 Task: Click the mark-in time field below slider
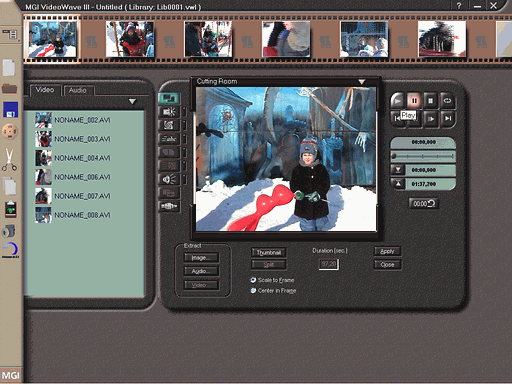[x=430, y=170]
